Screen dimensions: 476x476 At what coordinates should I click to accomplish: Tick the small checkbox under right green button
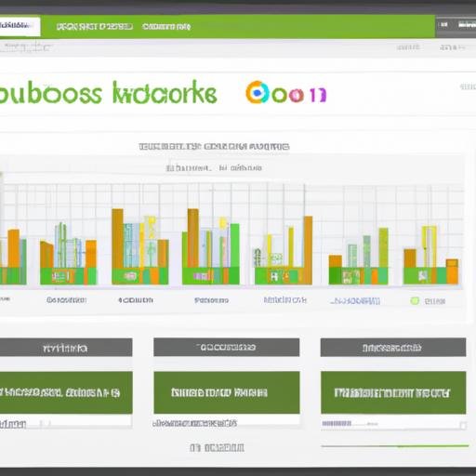pos(463,425)
